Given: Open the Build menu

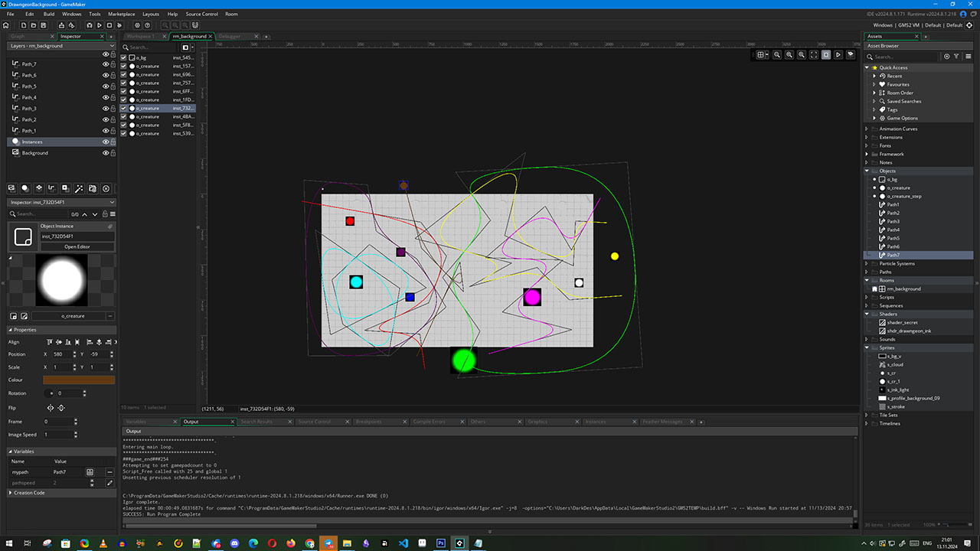Looking at the screenshot, I should pyautogui.click(x=49, y=14).
